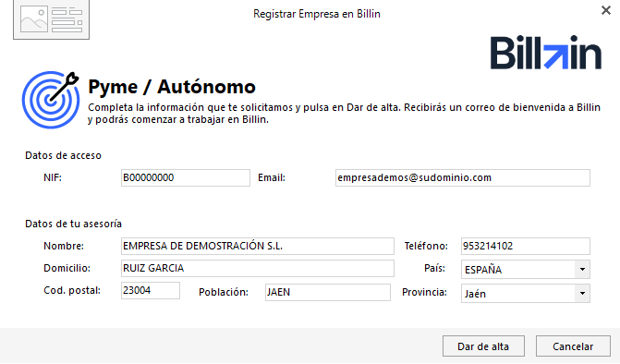Click the Datos de tu asesoría section label
Viewport: 620px width, 364px height.
coord(74,224)
